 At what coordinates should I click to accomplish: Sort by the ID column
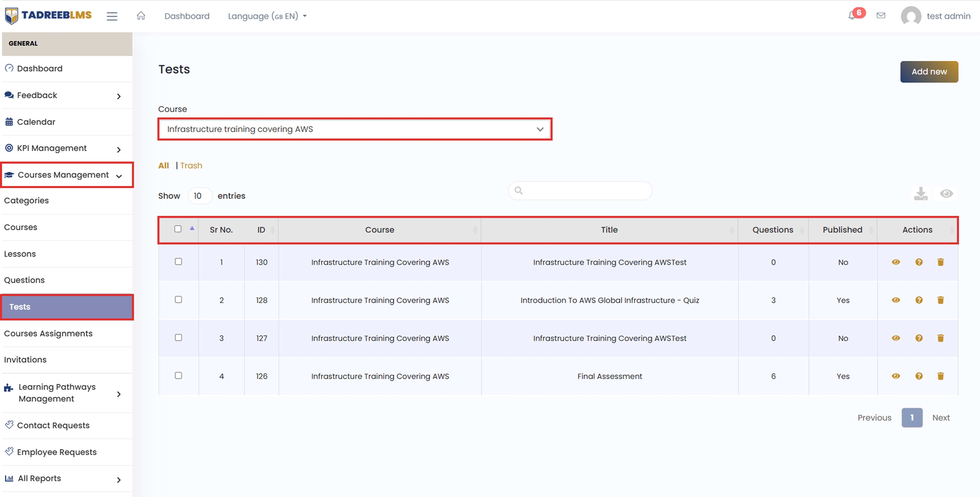tap(261, 230)
